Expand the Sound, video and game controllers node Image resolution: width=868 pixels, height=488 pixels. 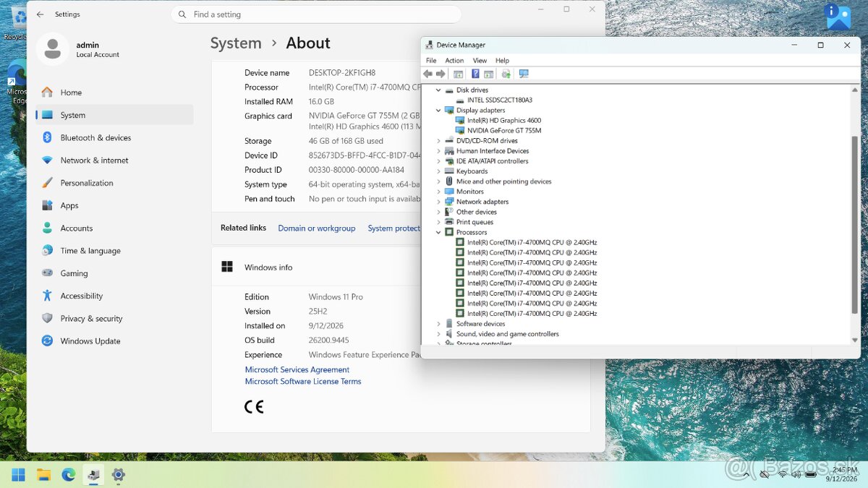(x=438, y=334)
